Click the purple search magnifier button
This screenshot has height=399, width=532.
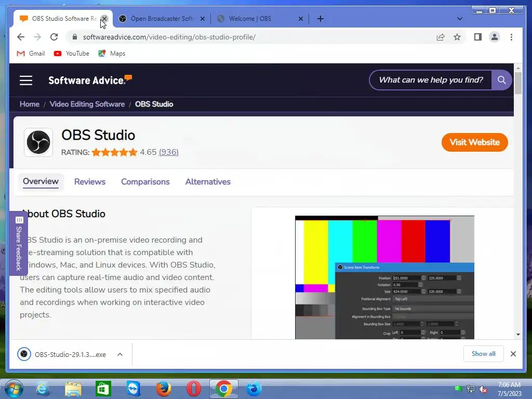pos(501,80)
